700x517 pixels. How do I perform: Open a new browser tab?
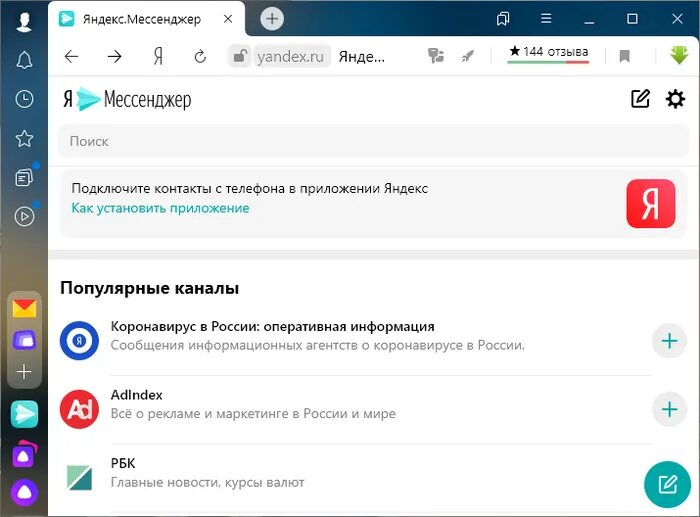pyautogui.click(x=272, y=19)
